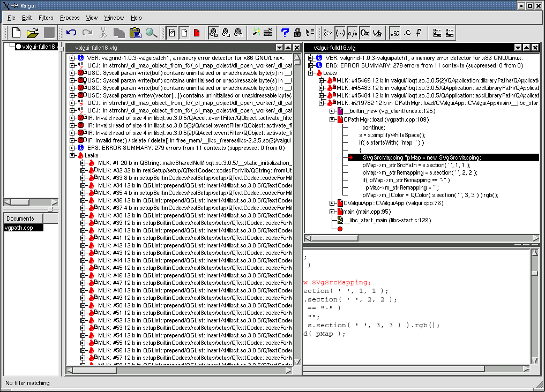Collapse the Leaks node in left pane
Viewport: 545px width, 392px height.
[72, 155]
